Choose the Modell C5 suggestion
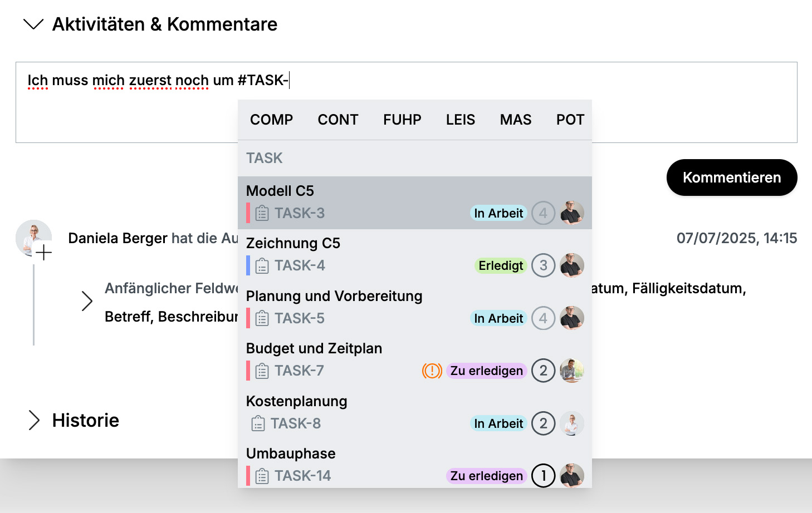Viewport: 812px width, 513px height. click(x=414, y=203)
